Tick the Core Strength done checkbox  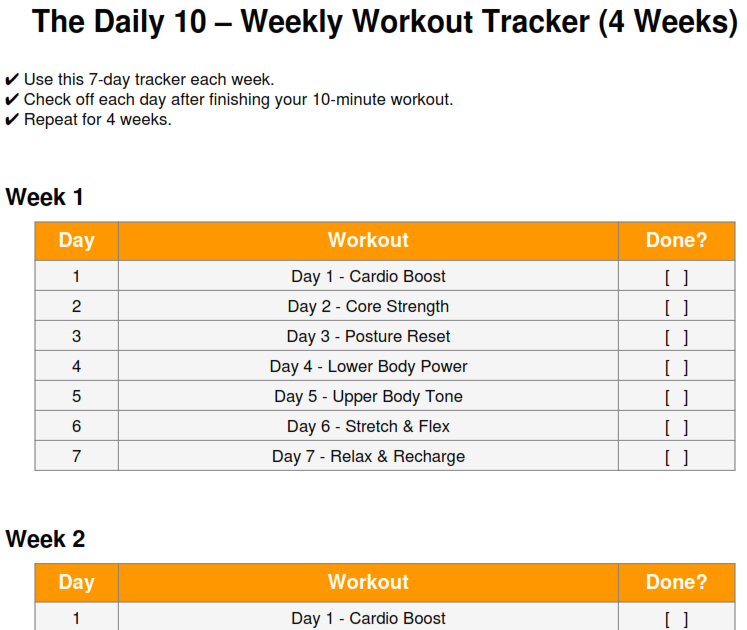[676, 307]
